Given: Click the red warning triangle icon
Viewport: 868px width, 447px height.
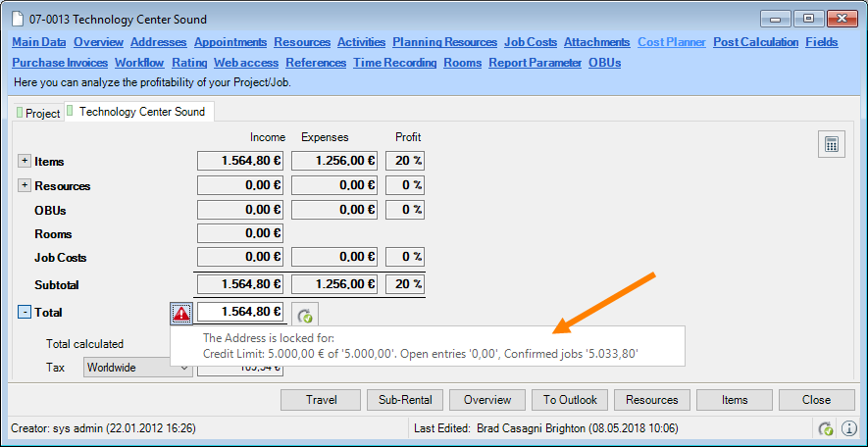Looking at the screenshot, I should pos(181,314).
